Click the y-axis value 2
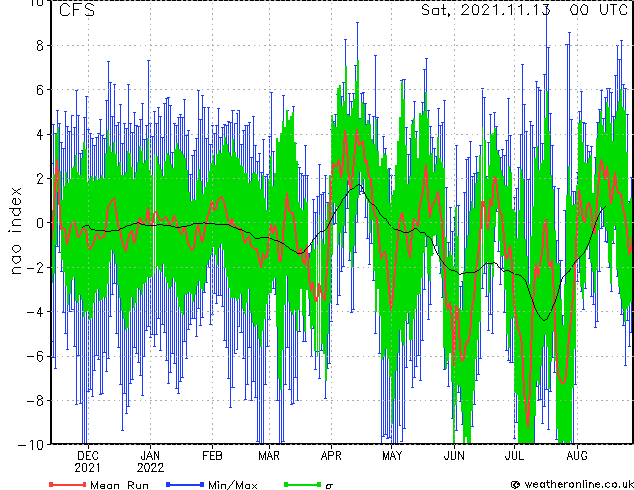Image resolution: width=634 pixels, height=490 pixels. pos(40,178)
